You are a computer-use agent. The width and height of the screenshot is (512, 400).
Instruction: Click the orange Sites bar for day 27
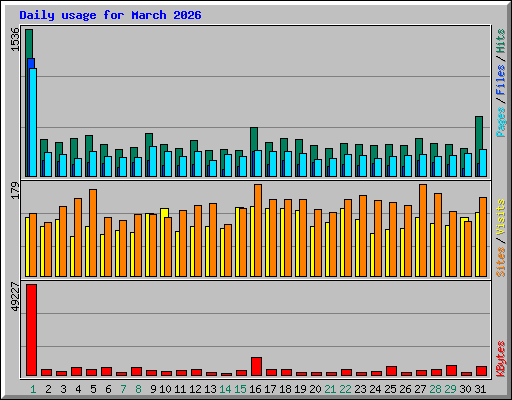pyautogui.click(x=423, y=230)
